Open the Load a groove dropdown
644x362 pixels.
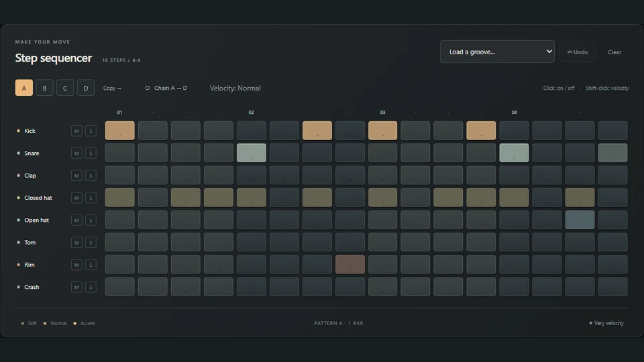click(x=497, y=52)
